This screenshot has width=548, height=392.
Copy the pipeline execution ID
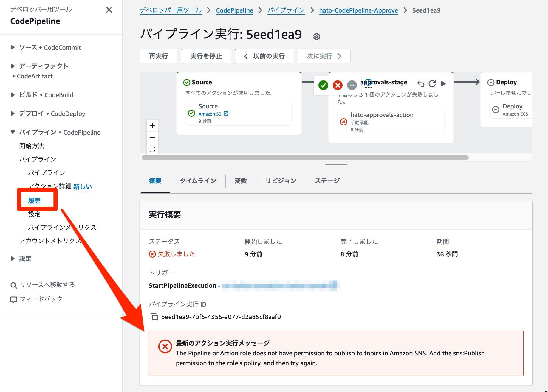(x=154, y=317)
